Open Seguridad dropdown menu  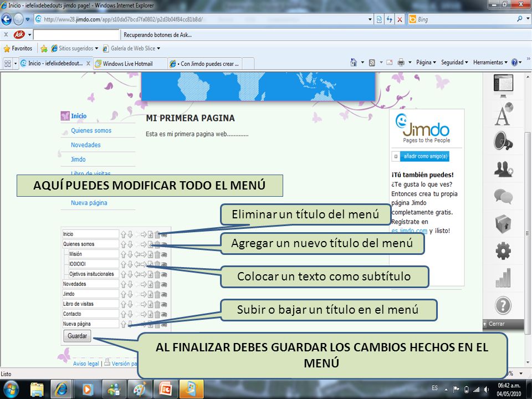(x=454, y=63)
